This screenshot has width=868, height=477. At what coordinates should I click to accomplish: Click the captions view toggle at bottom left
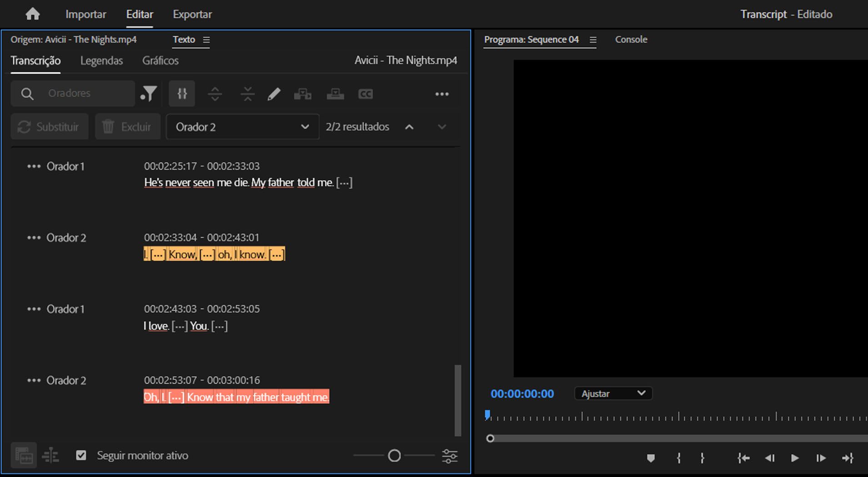pos(24,455)
